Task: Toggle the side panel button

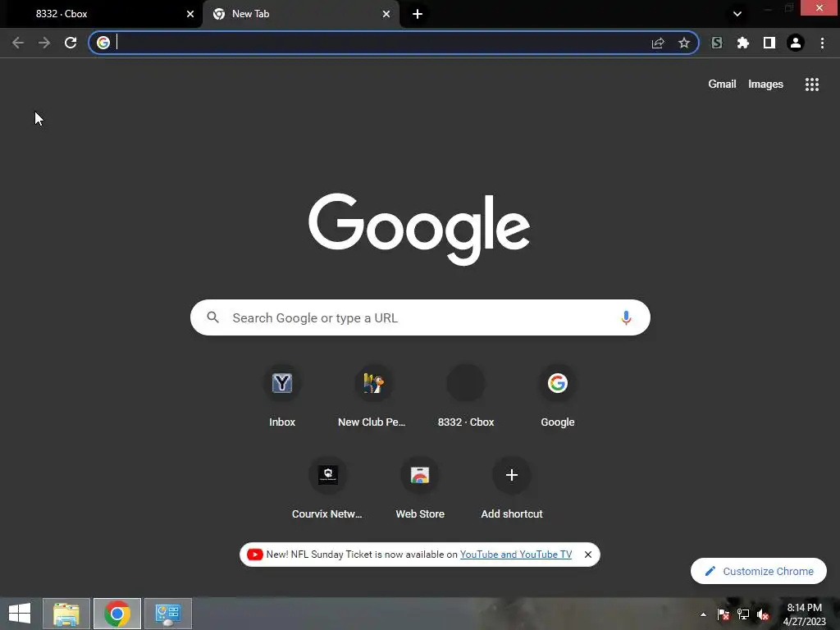Action: coord(769,43)
